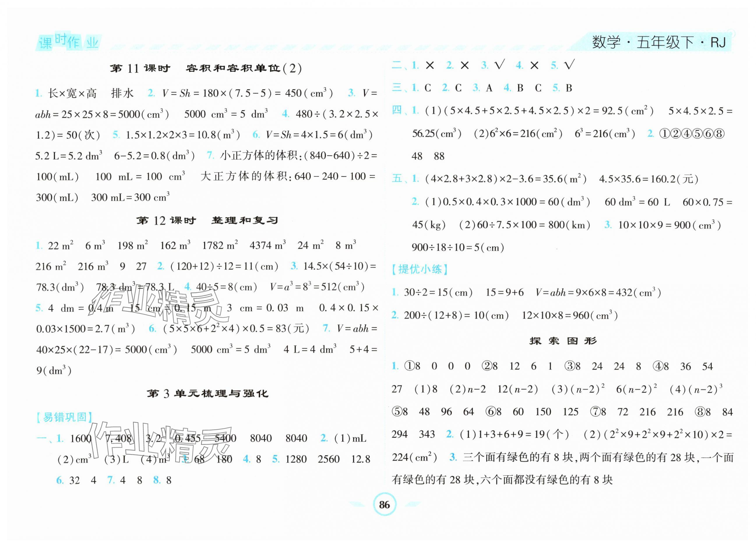Click the 第12课时 整理和复习 heading
756x548 pixels.
point(207,220)
